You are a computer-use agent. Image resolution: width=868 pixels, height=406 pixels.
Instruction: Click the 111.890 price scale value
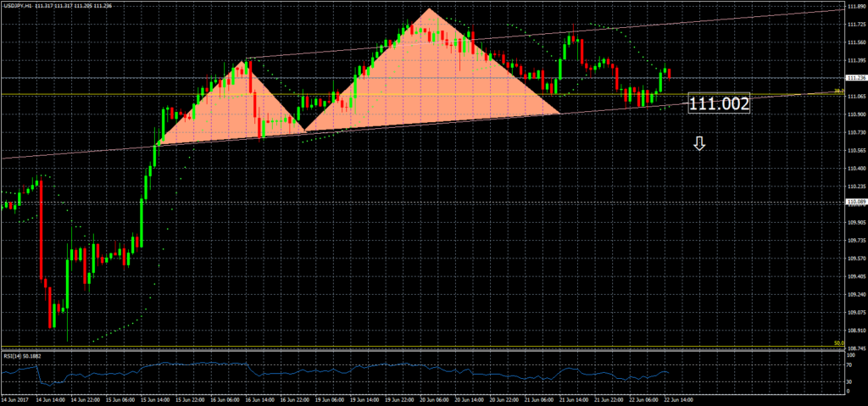(855, 8)
